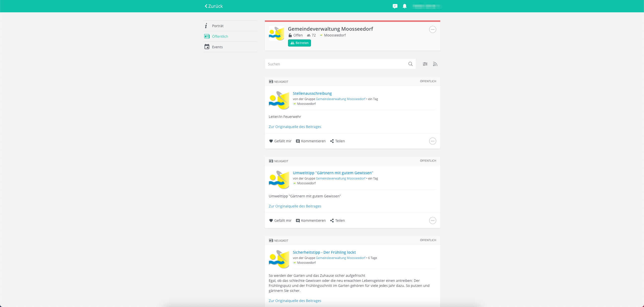644x307 pixels.
Task: Click the Öffentlich news icon
Action: (207, 36)
